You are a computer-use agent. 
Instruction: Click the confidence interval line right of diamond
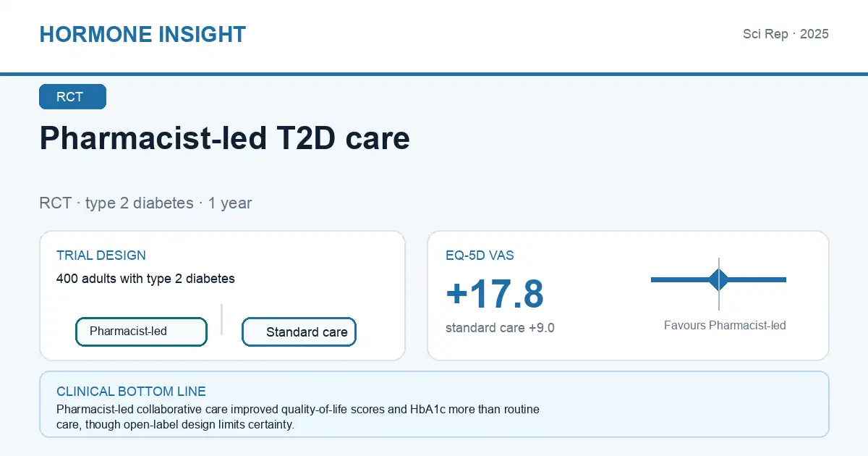(x=758, y=279)
